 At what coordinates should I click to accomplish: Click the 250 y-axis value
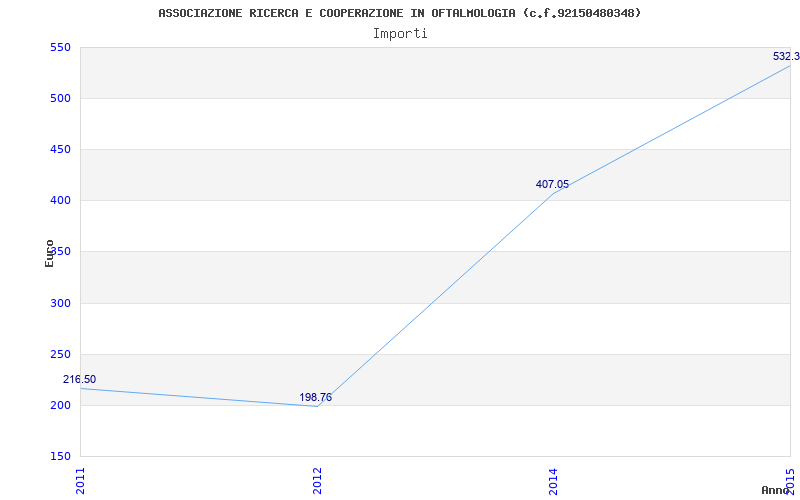click(x=60, y=355)
